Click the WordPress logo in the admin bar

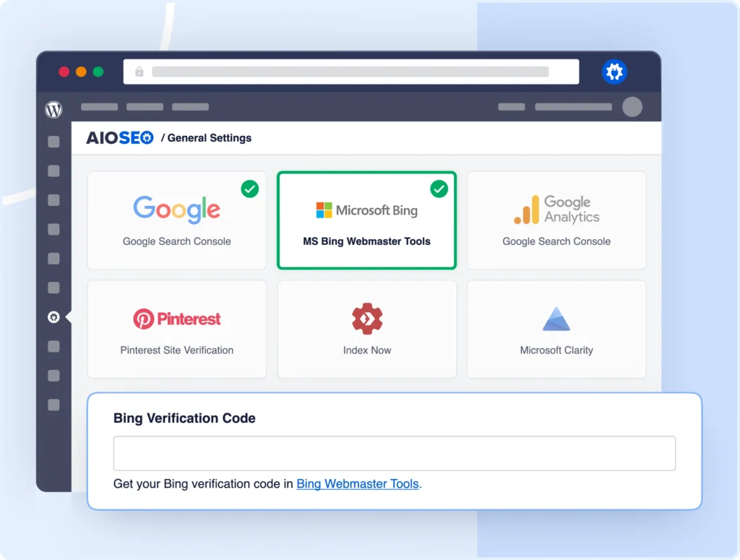pos(53,110)
